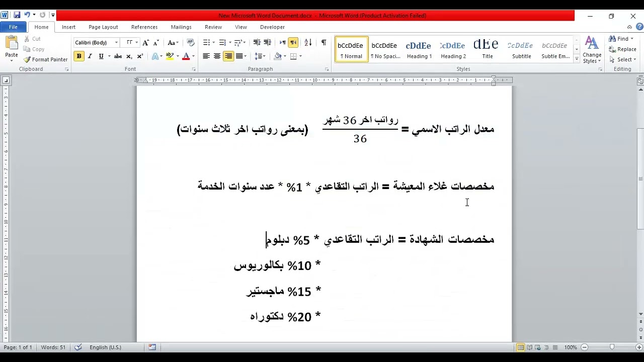Toggle italic formatting
This screenshot has width=644, height=362.
(x=90, y=56)
